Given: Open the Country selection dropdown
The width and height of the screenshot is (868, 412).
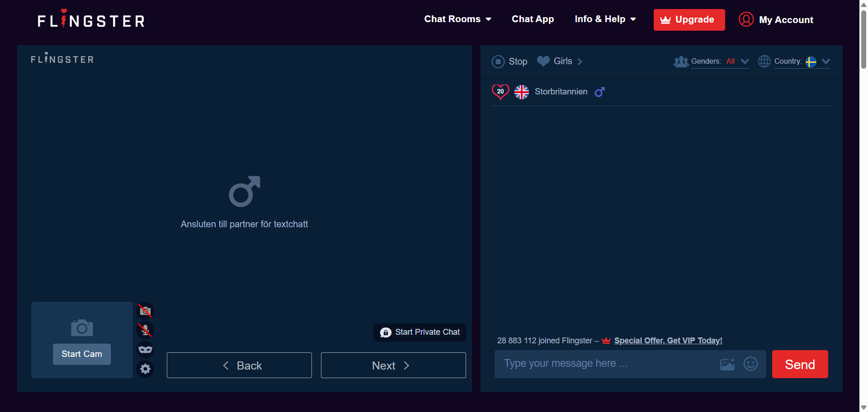Looking at the screenshot, I should click(x=826, y=61).
